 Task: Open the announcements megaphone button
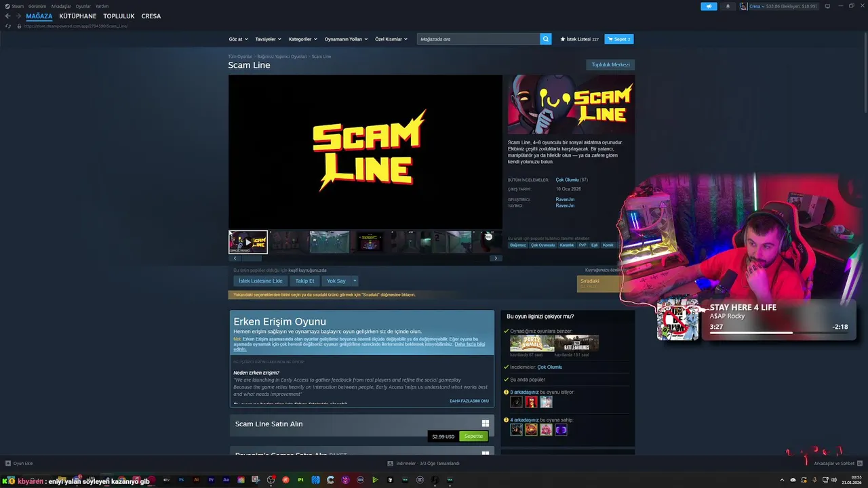pyautogui.click(x=709, y=6)
